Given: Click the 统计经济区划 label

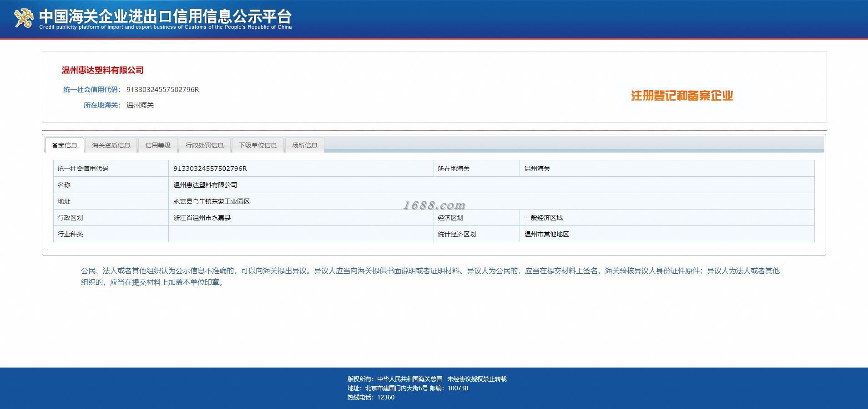Looking at the screenshot, I should pos(457,234).
